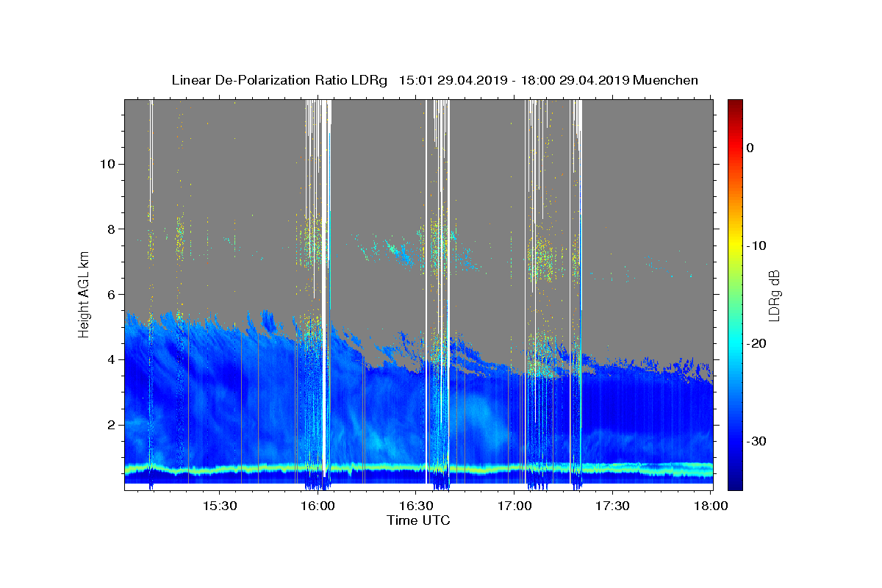Click the 'LDRg dB' colorbar label
Image resolution: width=882 pixels, height=588 pixels.
click(774, 295)
